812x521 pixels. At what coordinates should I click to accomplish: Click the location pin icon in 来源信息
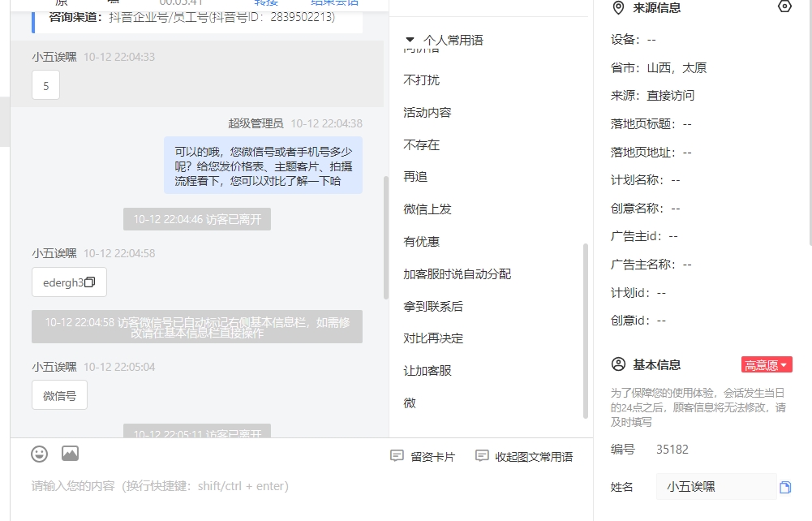click(x=618, y=8)
